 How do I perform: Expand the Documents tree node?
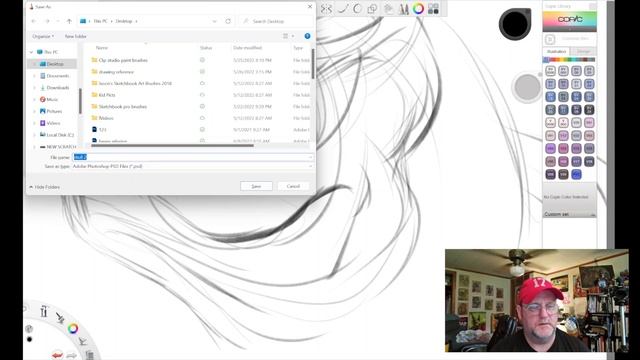coord(34,76)
